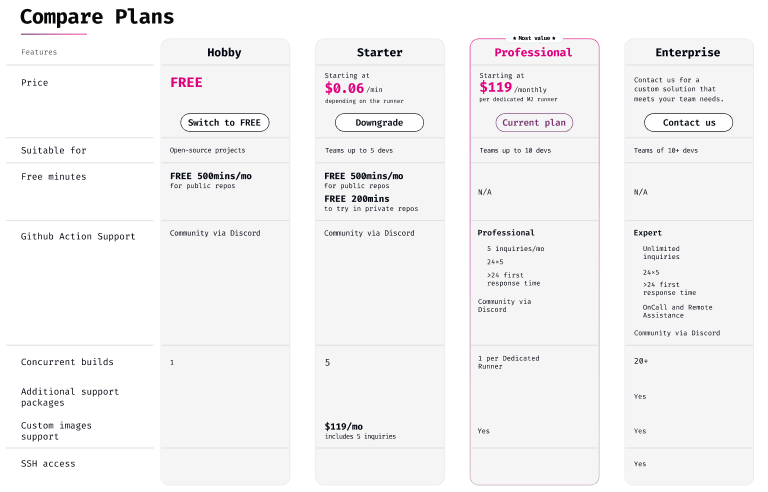Image resolution: width=768 pixels, height=492 pixels.
Task: Click the Compare Plans heading
Action: 97,17
